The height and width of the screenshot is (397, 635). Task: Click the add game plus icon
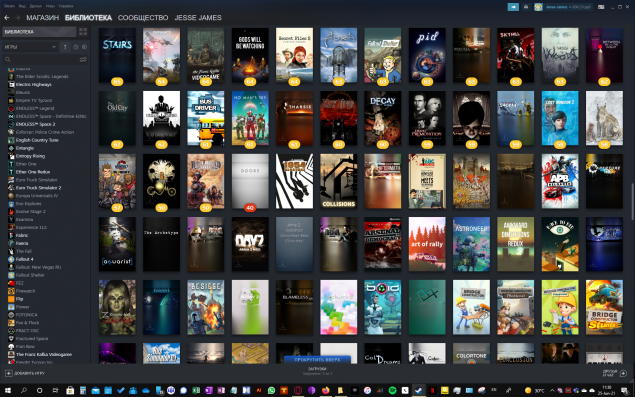[9, 373]
